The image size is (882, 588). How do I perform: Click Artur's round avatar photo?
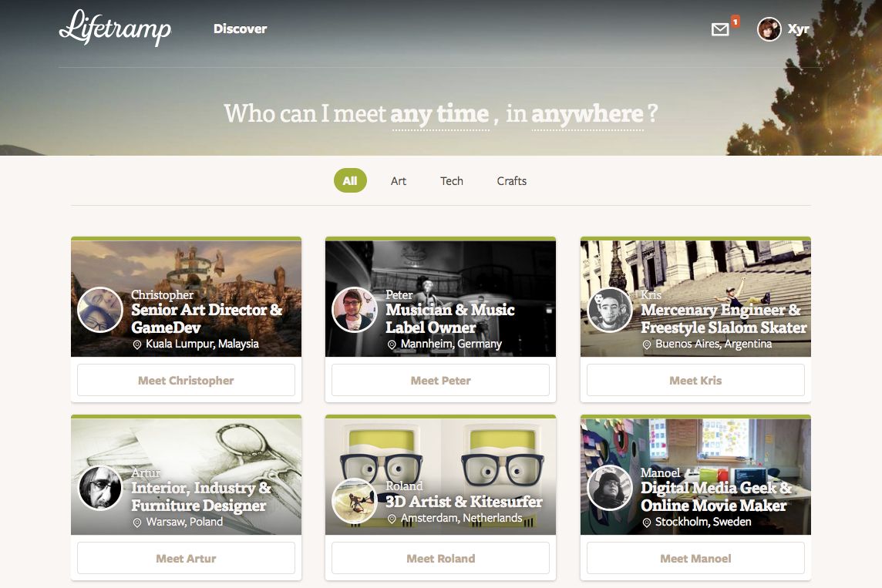coord(100,488)
